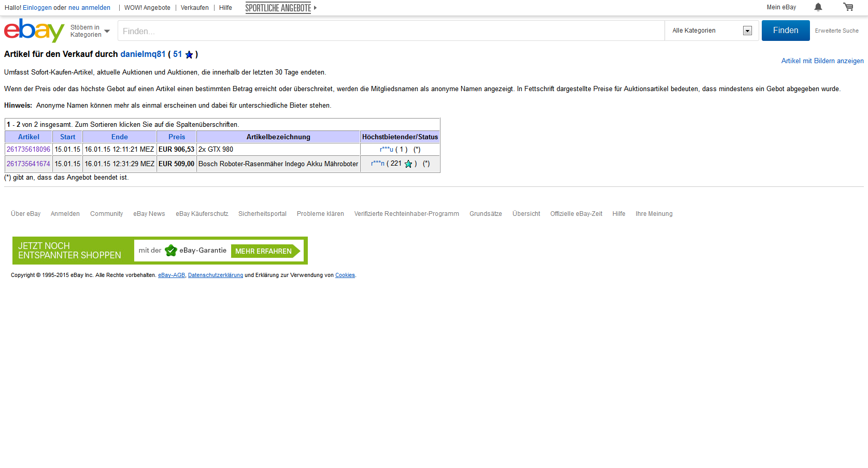Sort by Artikel column header
The image size is (868, 468).
[x=29, y=137]
